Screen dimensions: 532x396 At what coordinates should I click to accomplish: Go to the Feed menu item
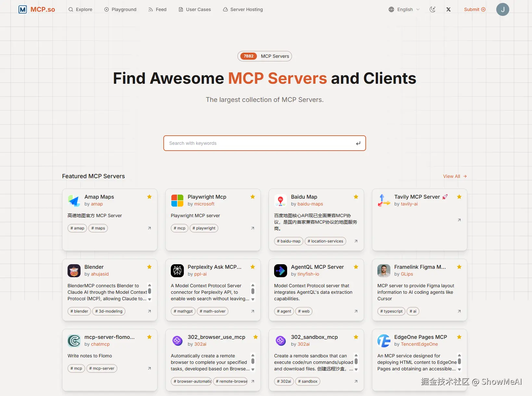(157, 9)
